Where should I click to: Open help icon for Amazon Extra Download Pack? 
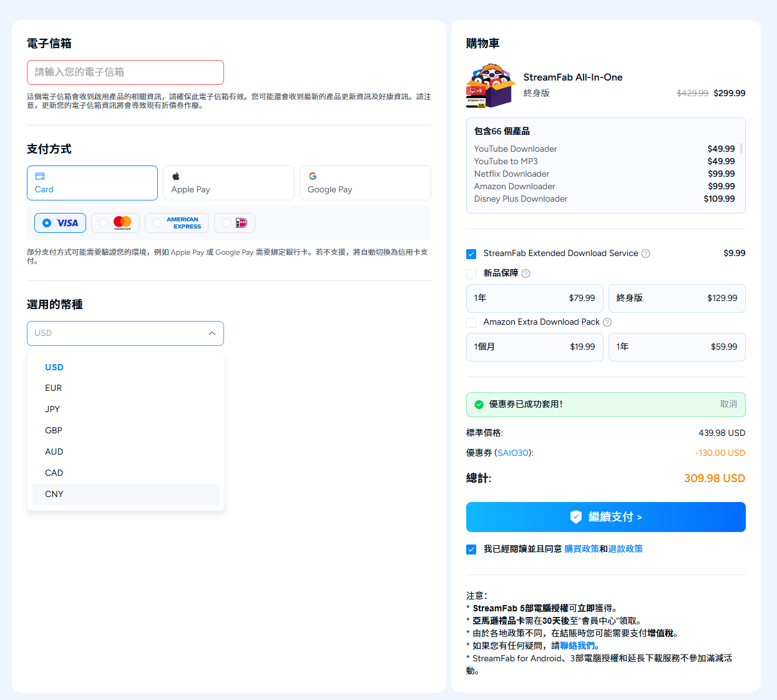click(607, 322)
